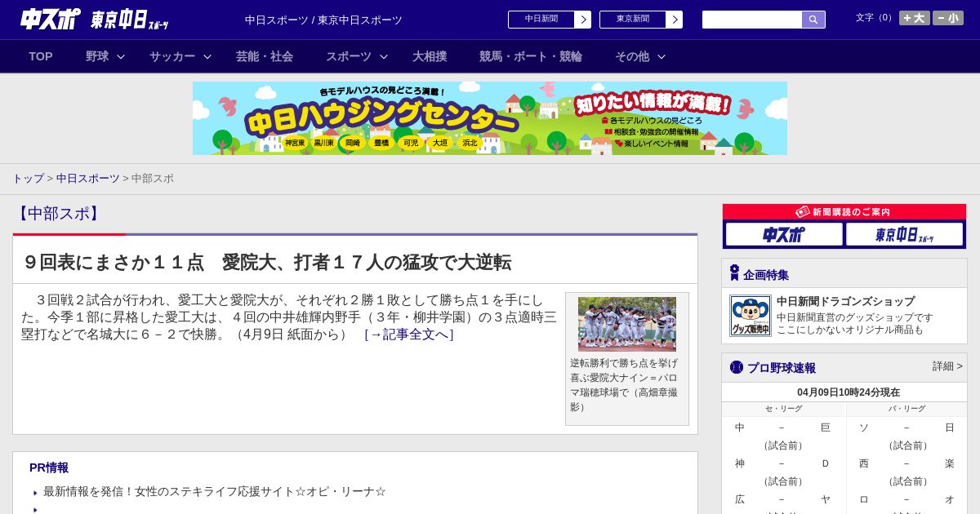Image resolution: width=980 pixels, height=514 pixels.
Task: Click トップ breadcrumb link
Action: (x=28, y=178)
